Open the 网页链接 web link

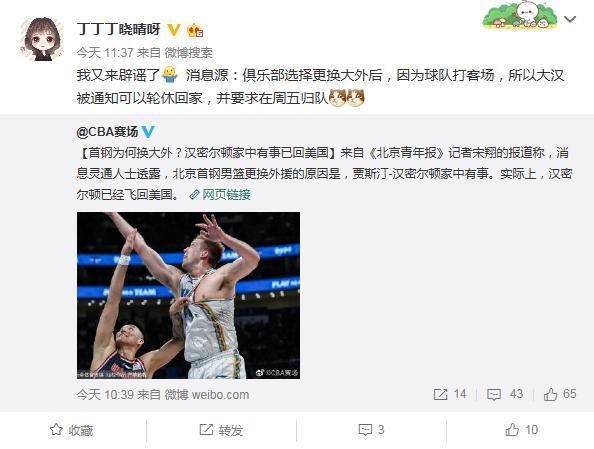point(220,195)
